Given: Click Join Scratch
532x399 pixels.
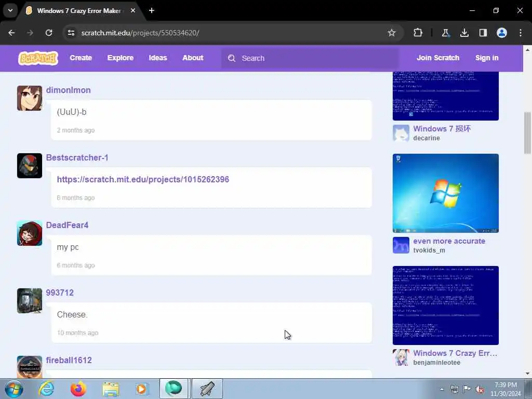Looking at the screenshot, I should pyautogui.click(x=438, y=58).
